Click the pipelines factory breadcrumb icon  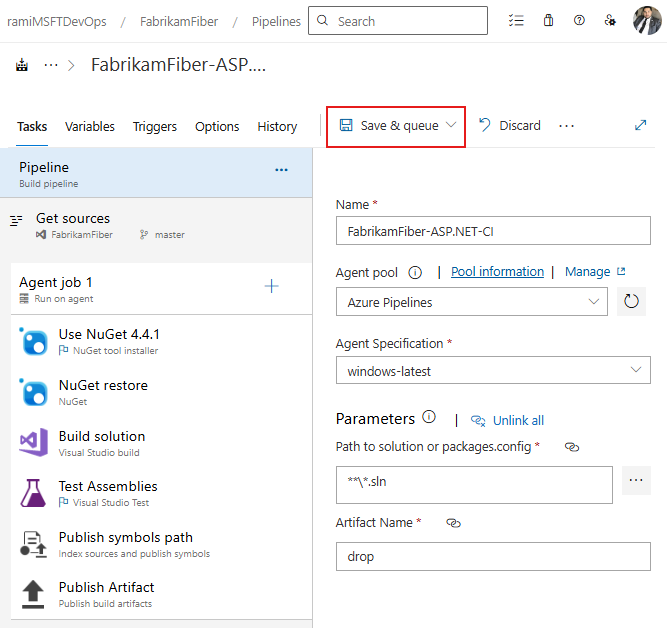(22, 65)
